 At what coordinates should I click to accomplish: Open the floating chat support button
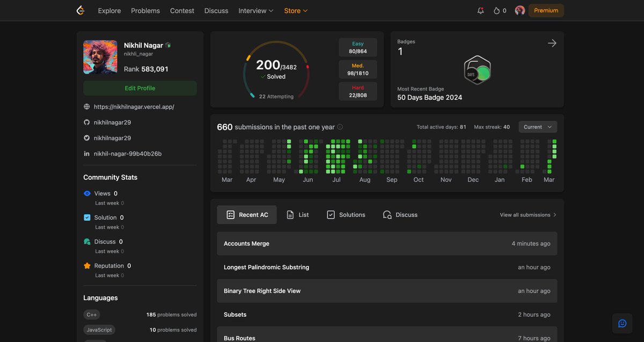coord(622,323)
